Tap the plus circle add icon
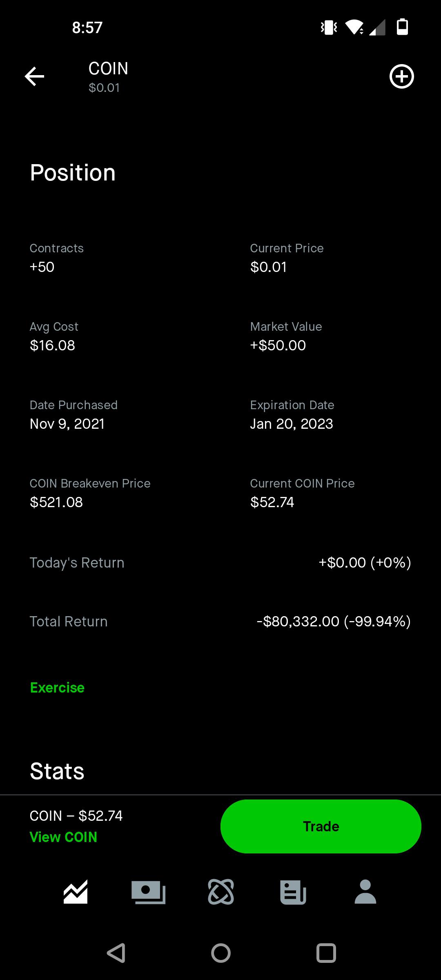Viewport: 441px width, 980px height. [401, 76]
